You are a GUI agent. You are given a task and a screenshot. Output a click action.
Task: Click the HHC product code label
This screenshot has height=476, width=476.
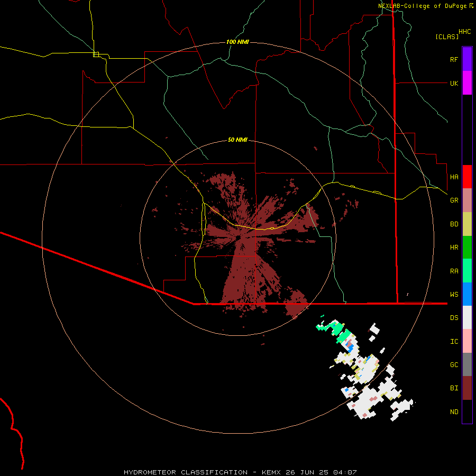pos(464,32)
